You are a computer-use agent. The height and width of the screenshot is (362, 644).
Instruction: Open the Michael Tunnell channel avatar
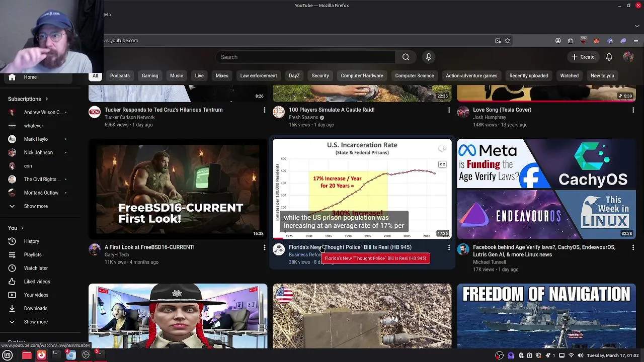click(463, 249)
